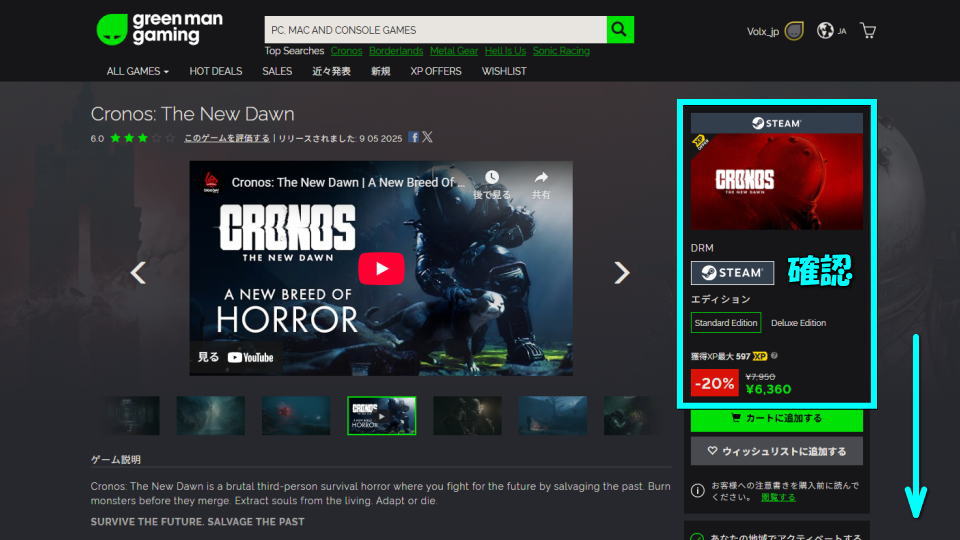Open video on YouTube logo link
The height and width of the screenshot is (540, 960).
[250, 358]
